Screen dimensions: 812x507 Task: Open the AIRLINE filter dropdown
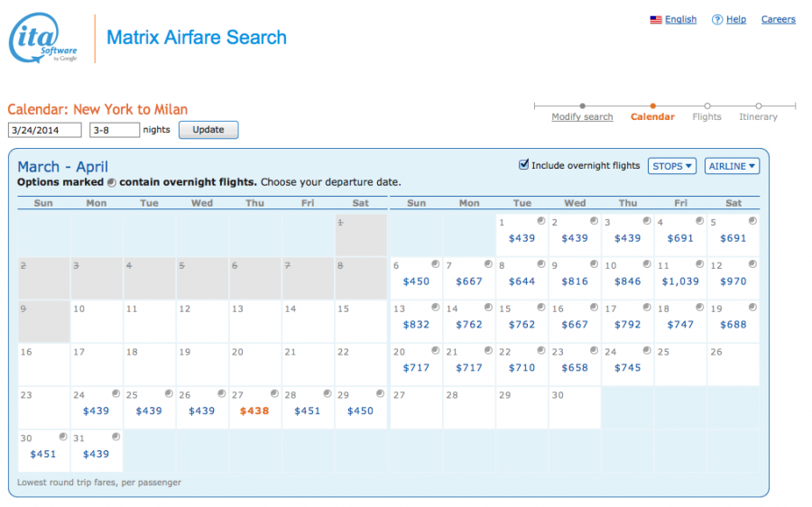(x=732, y=166)
